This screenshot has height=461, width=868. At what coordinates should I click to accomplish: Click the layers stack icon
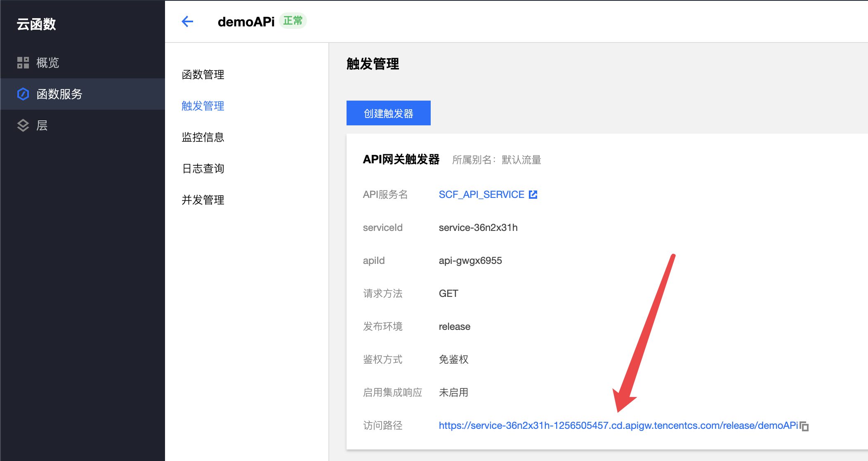coord(23,125)
